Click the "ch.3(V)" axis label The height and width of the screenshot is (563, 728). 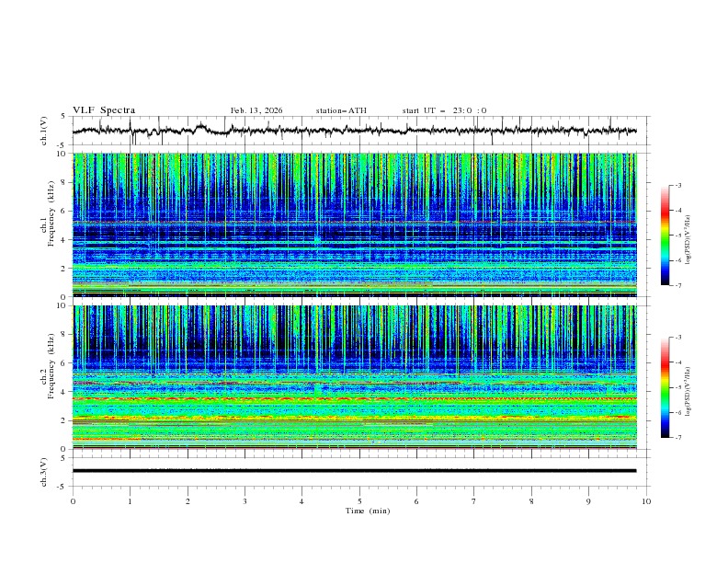[x=44, y=472]
